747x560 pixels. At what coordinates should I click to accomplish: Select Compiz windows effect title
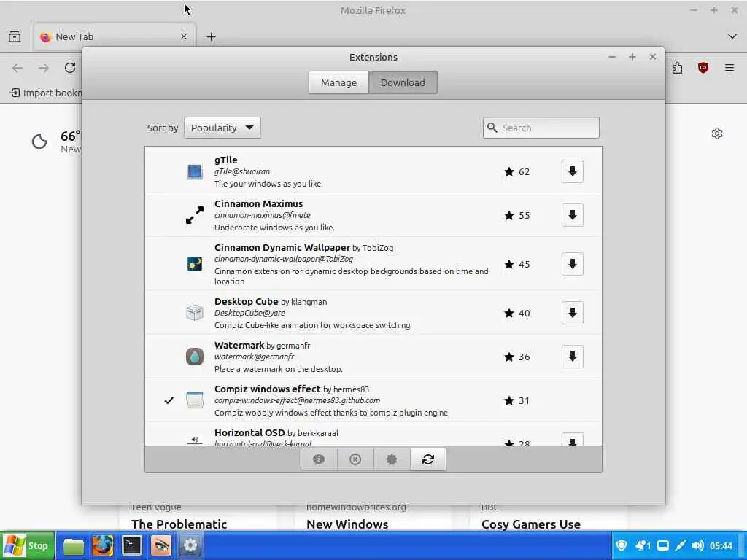point(267,389)
